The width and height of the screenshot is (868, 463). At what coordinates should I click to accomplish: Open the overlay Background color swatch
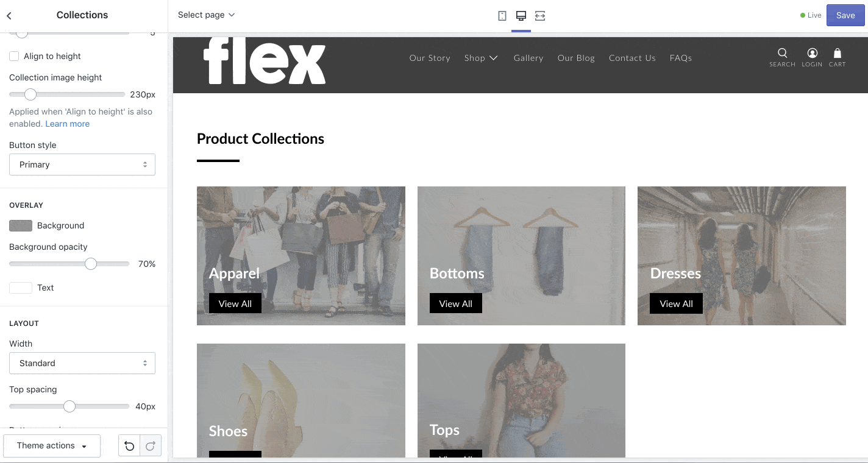pos(21,225)
